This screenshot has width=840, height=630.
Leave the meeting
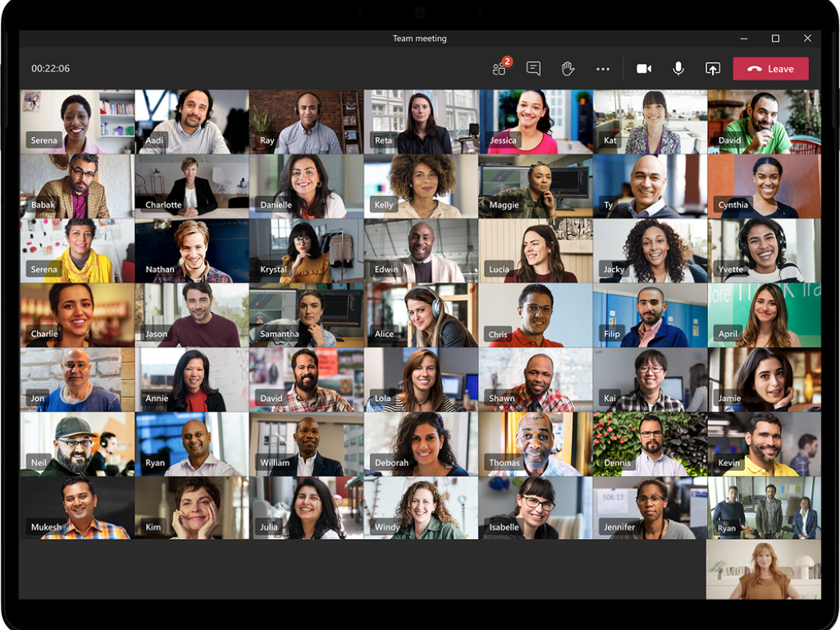(770, 69)
